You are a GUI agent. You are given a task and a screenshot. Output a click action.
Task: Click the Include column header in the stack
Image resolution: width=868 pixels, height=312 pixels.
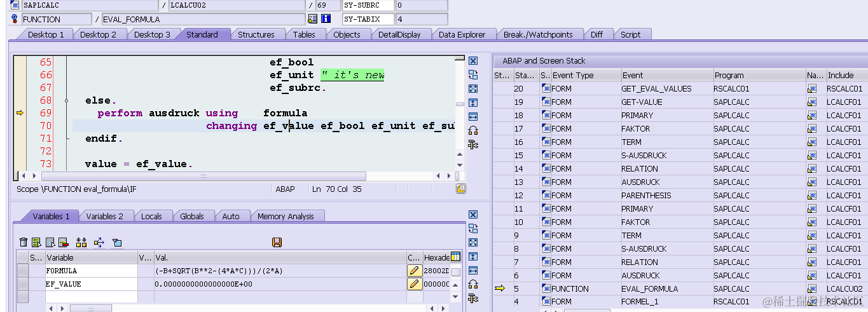(x=846, y=75)
